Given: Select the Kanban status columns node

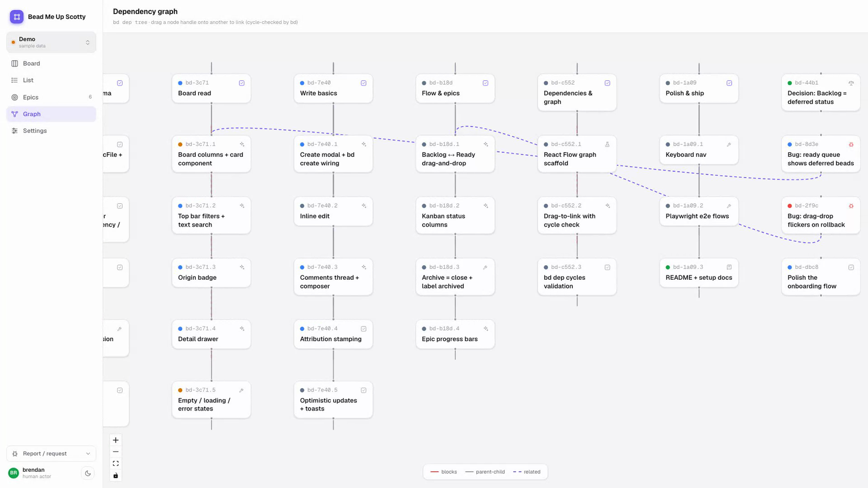Looking at the screenshot, I should click(x=455, y=215).
